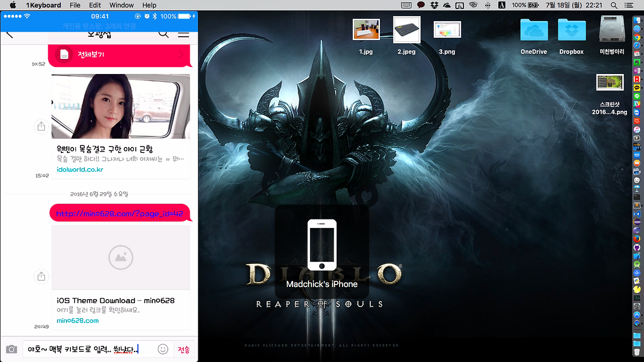Click headline 원빈이 목숨걸고 구한 아이 근황

[x=105, y=149]
